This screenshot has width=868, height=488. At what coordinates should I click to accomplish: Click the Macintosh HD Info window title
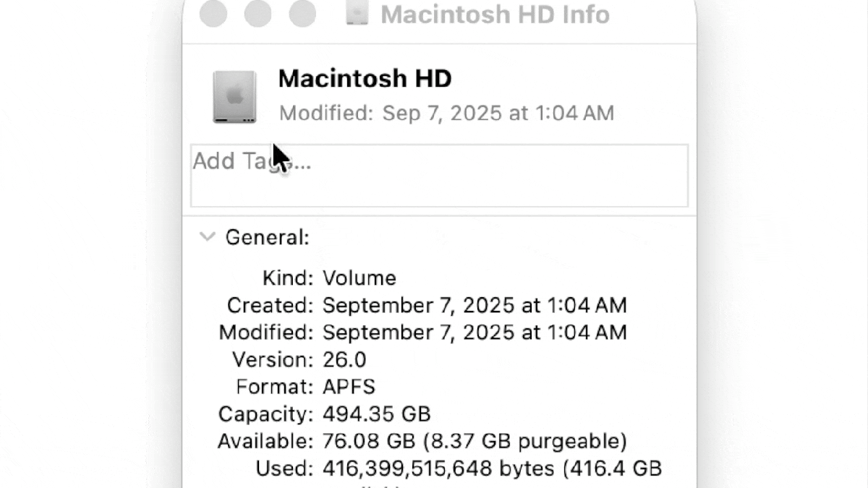(x=496, y=14)
